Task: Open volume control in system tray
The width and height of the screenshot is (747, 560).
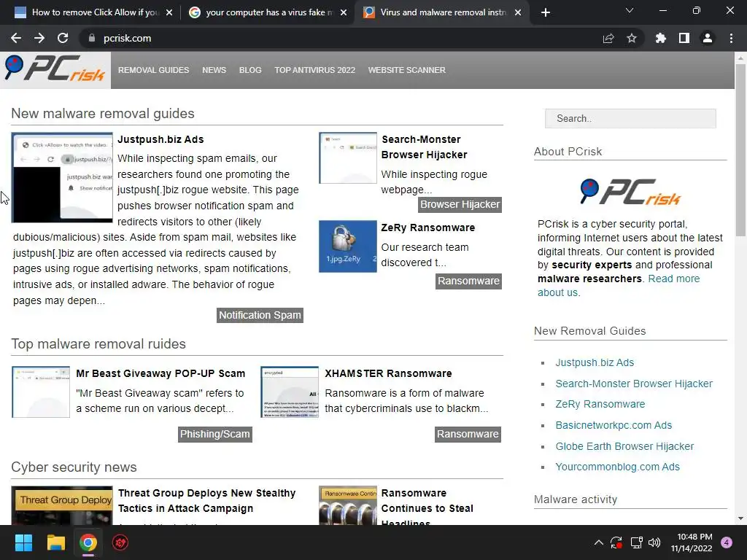Action: coord(654,542)
